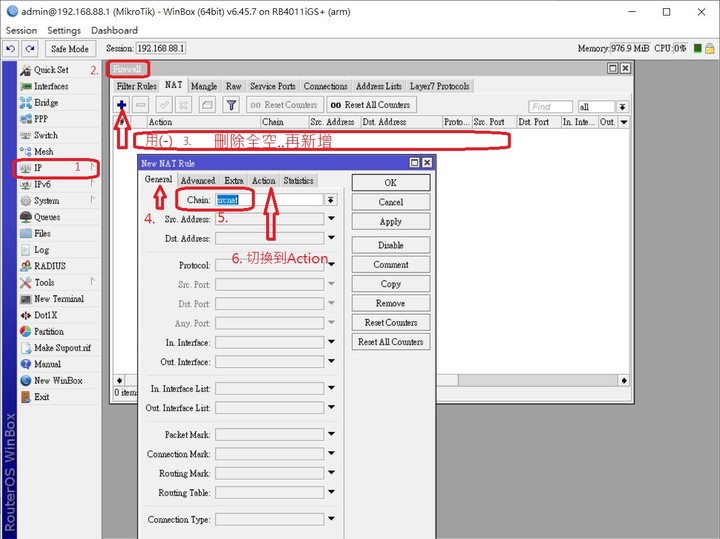The image size is (720, 539).
Task: Expand the Dst. Address field
Action: [331, 238]
